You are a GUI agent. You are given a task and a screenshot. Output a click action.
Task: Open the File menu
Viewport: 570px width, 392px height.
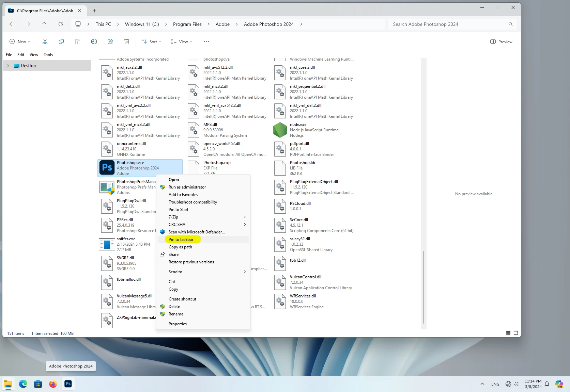click(9, 54)
